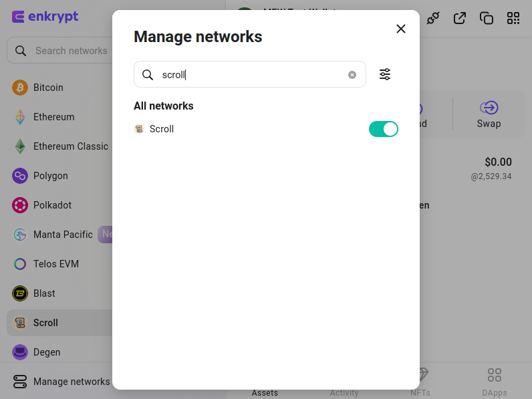Select Manta Pacific network in sidebar

[59, 235]
